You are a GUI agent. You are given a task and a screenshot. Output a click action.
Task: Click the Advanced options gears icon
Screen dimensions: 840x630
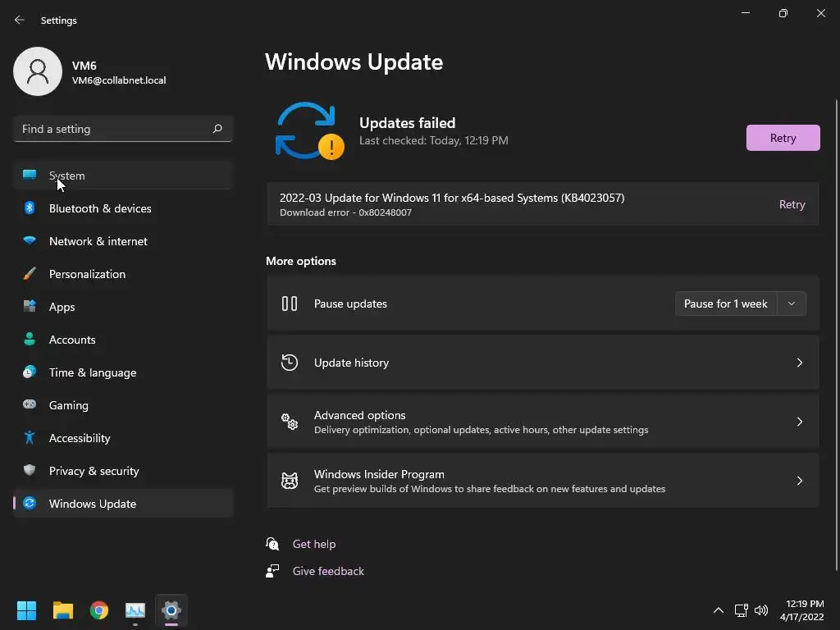[290, 422]
